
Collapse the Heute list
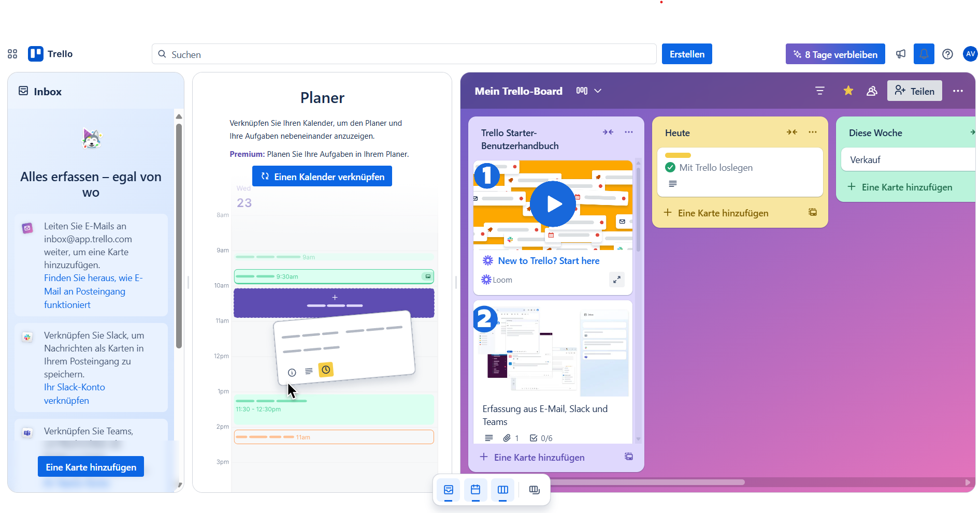(x=792, y=132)
